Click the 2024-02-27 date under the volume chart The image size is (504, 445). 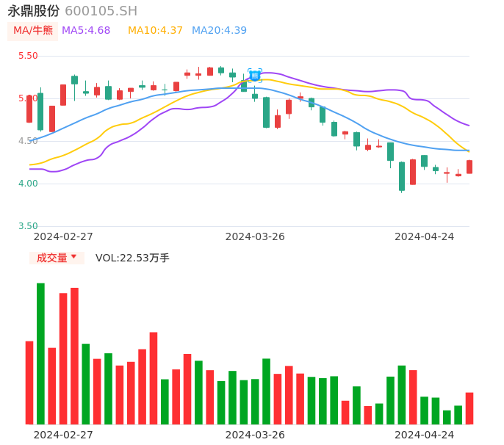pos(63,435)
